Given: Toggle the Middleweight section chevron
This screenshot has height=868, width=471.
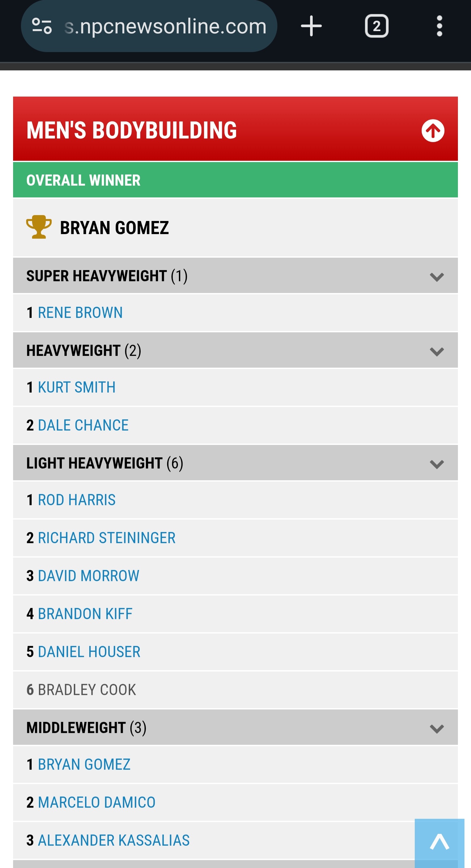Looking at the screenshot, I should (x=437, y=729).
